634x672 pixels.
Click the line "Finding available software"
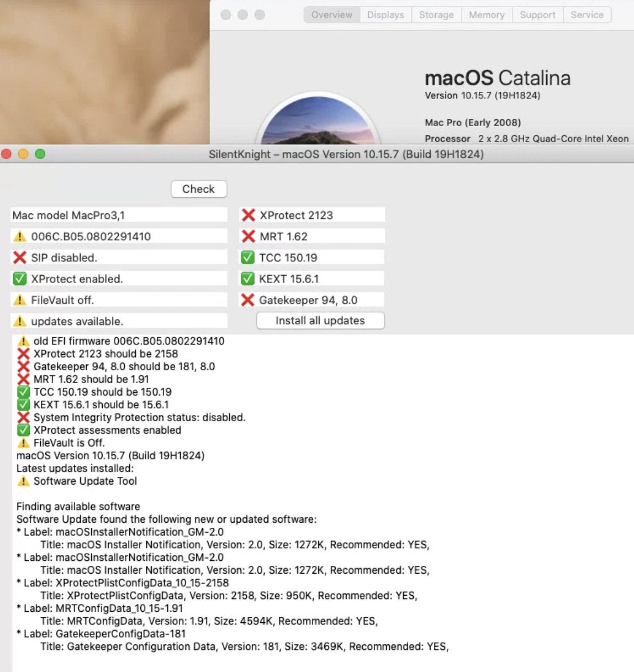tap(78, 506)
